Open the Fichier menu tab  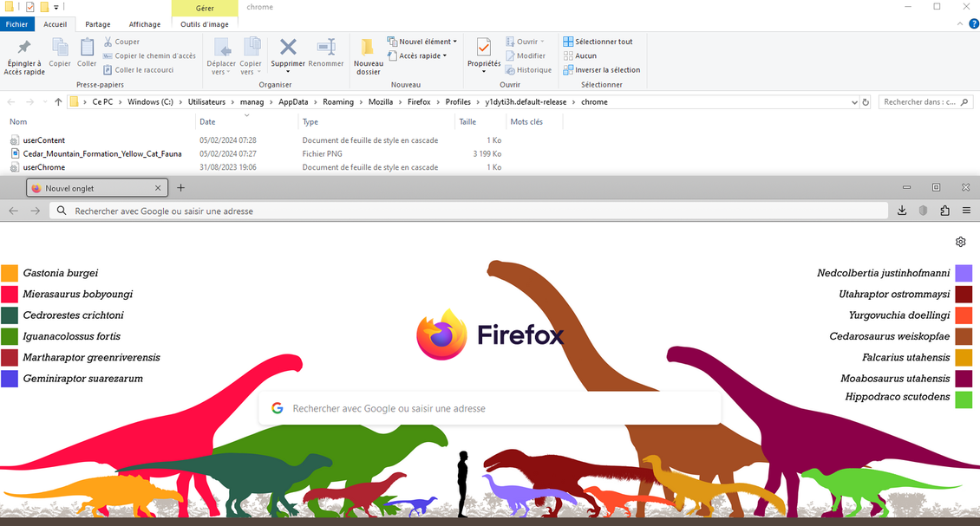pyautogui.click(x=16, y=24)
